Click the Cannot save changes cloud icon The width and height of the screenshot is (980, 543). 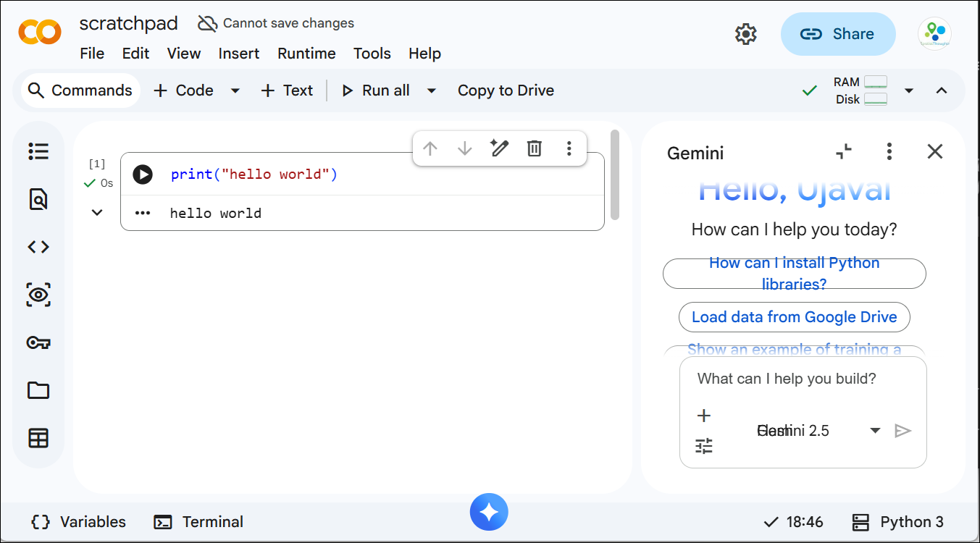click(208, 23)
